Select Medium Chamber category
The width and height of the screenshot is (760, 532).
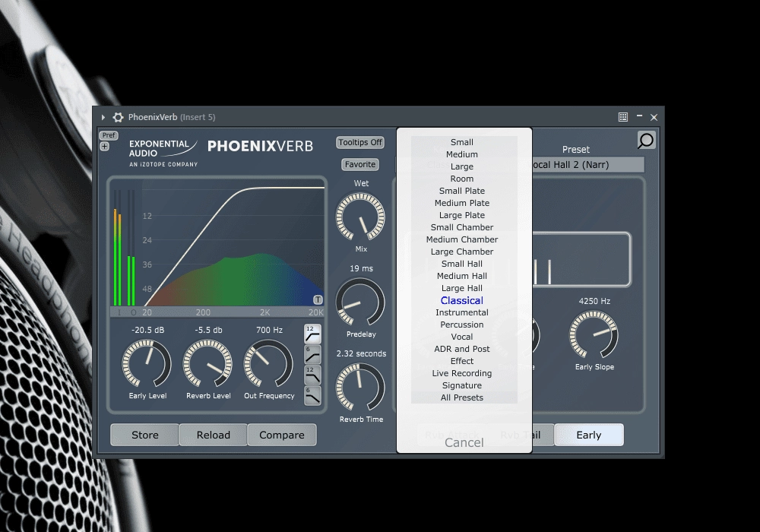pos(462,239)
